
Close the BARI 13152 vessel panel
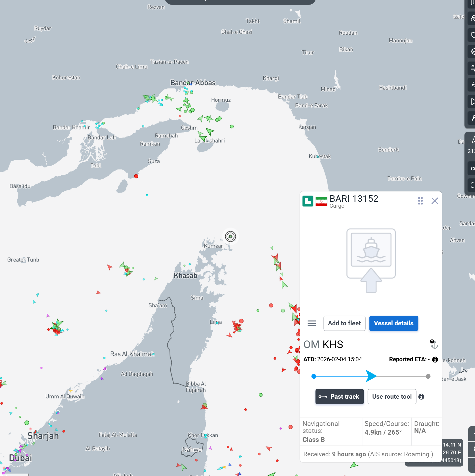click(x=435, y=201)
